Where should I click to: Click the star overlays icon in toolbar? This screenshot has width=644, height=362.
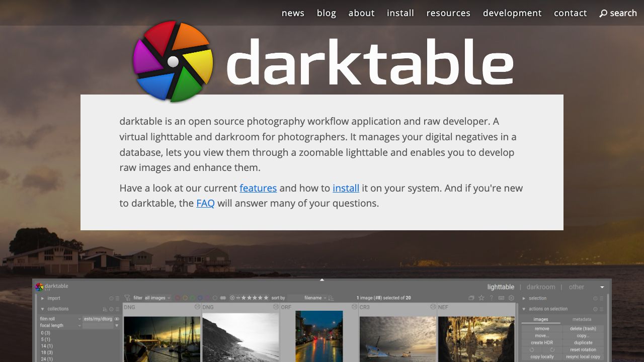point(481,298)
